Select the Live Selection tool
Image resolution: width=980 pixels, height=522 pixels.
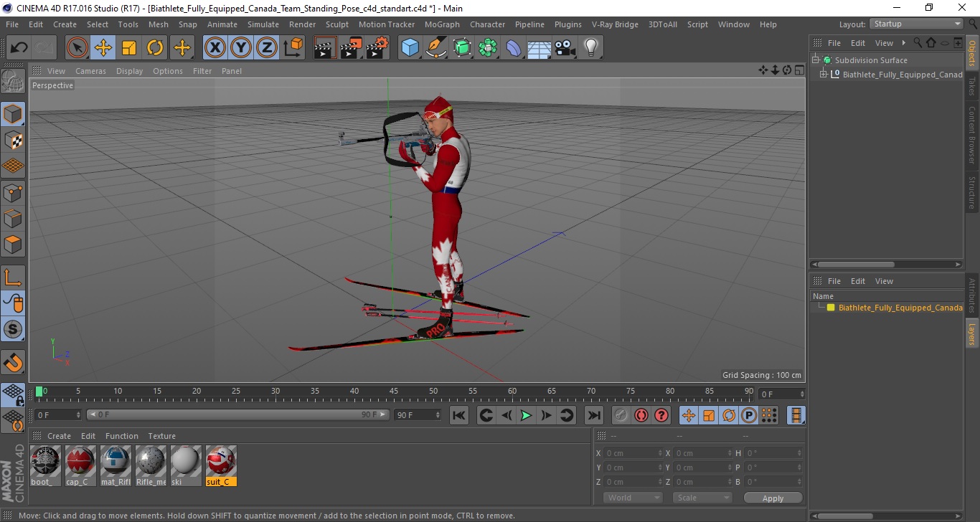(77, 48)
